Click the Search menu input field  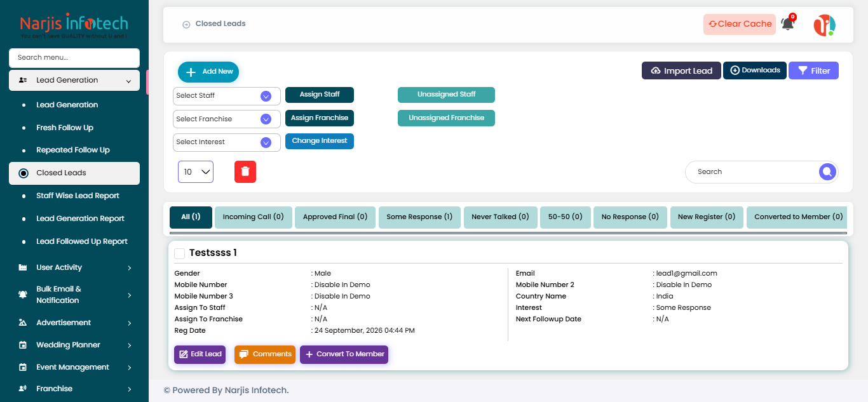74,58
